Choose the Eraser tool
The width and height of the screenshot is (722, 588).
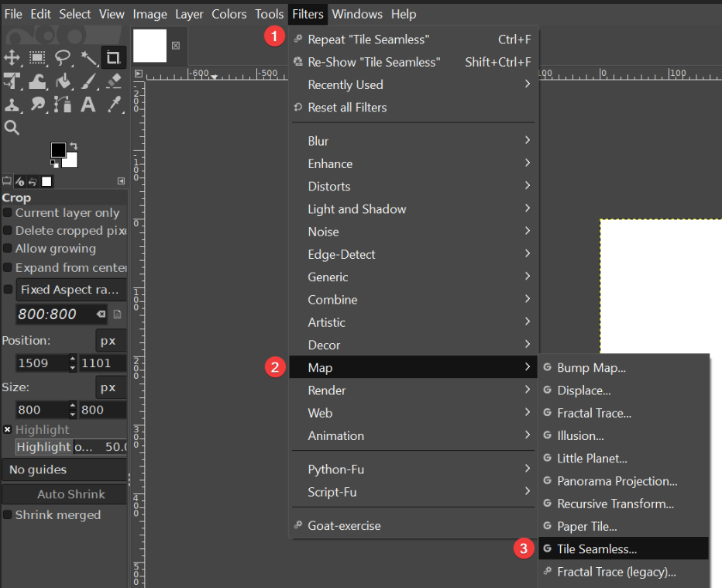pos(114,81)
